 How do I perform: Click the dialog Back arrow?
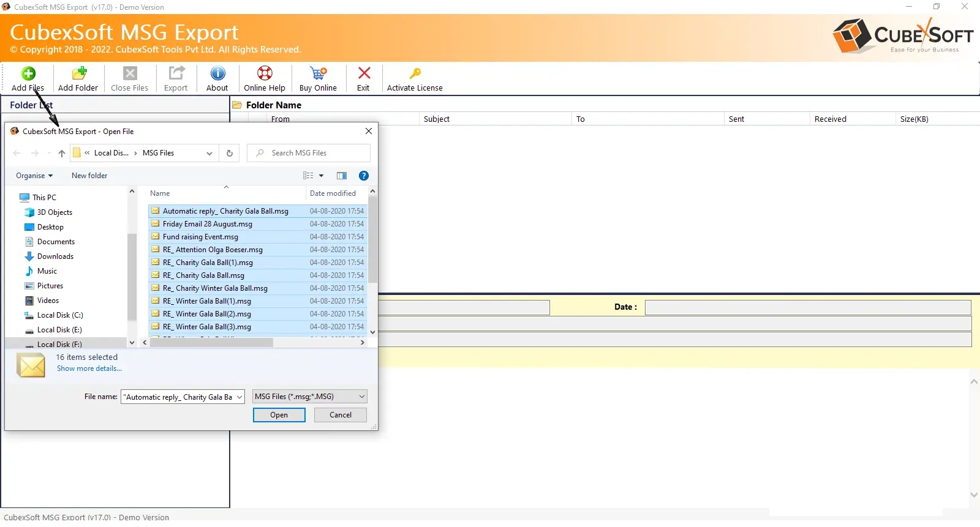point(17,153)
